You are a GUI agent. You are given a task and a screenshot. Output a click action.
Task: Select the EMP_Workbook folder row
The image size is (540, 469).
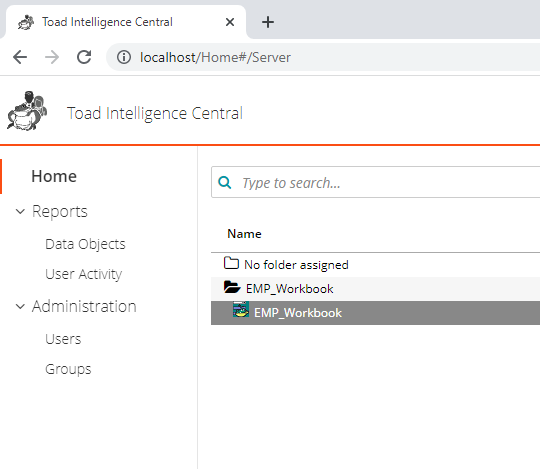375,289
